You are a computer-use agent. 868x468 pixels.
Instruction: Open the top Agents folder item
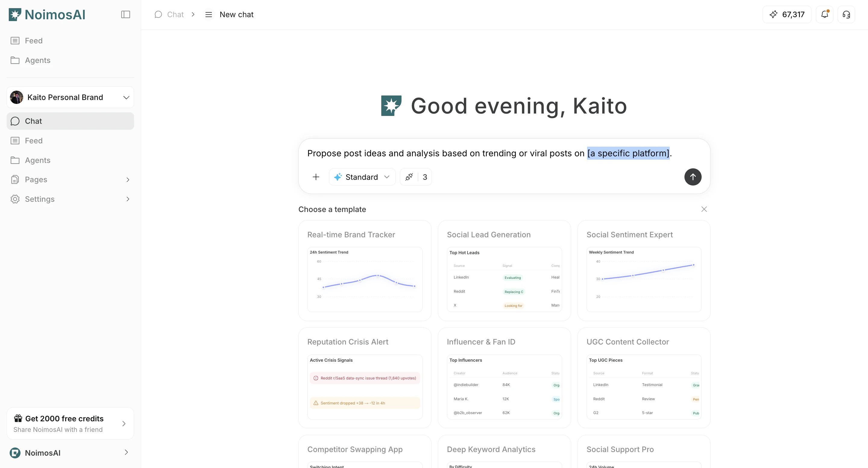(70, 60)
